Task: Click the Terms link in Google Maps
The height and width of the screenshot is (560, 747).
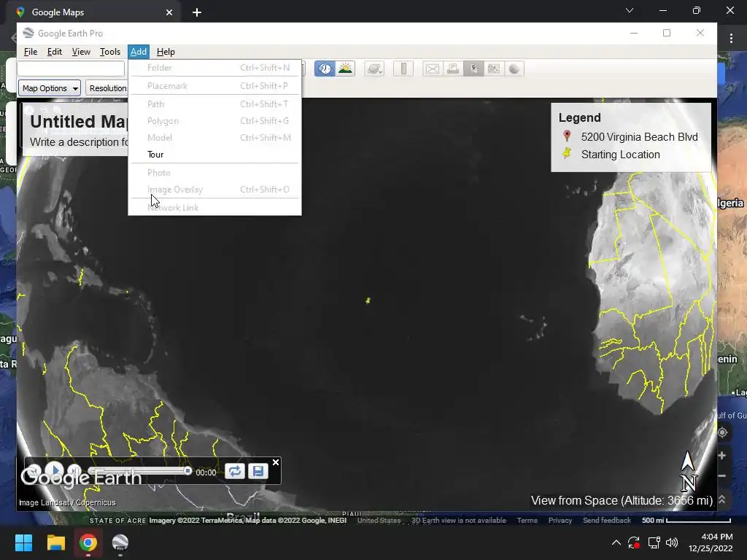Action: [x=527, y=521]
